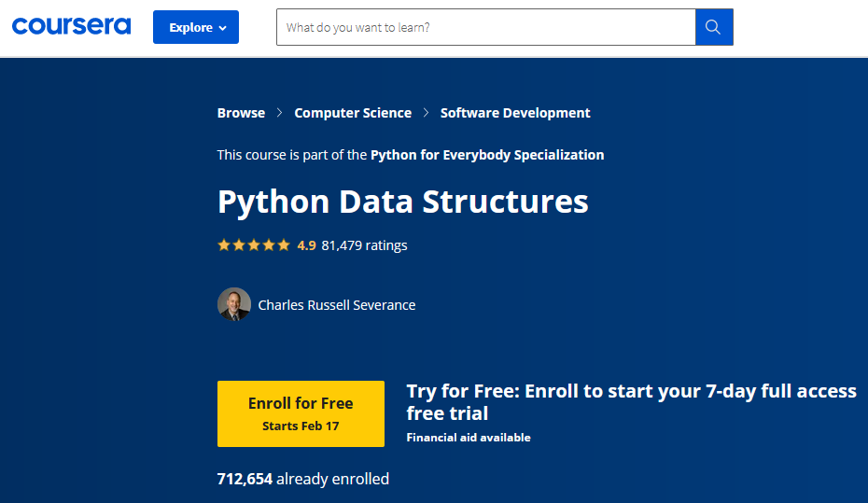Select the Software Development breadcrumb
The height and width of the screenshot is (503, 868).
point(515,113)
